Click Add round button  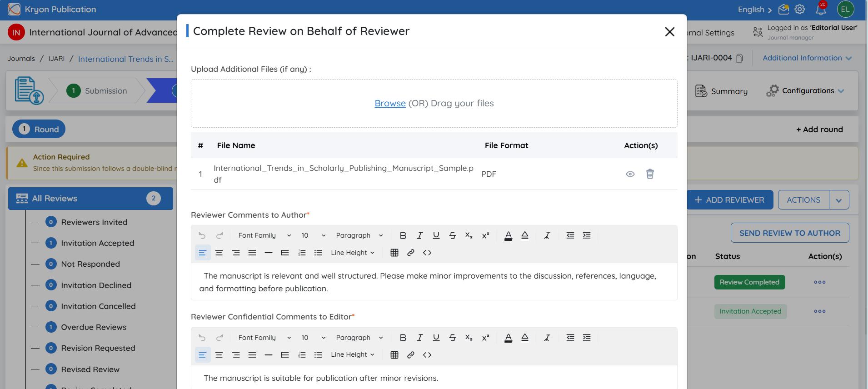(x=819, y=130)
